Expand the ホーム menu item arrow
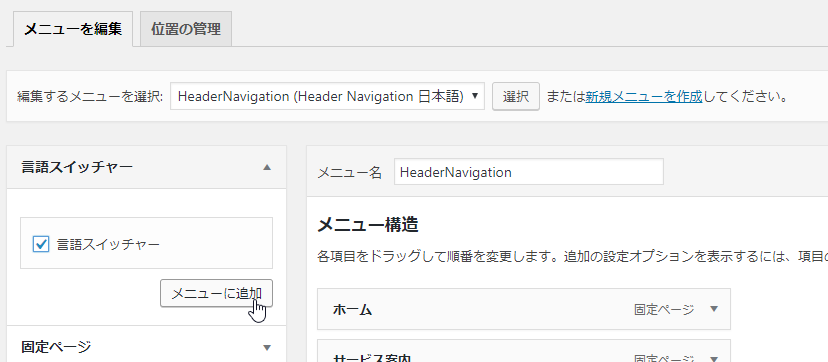 click(x=714, y=309)
